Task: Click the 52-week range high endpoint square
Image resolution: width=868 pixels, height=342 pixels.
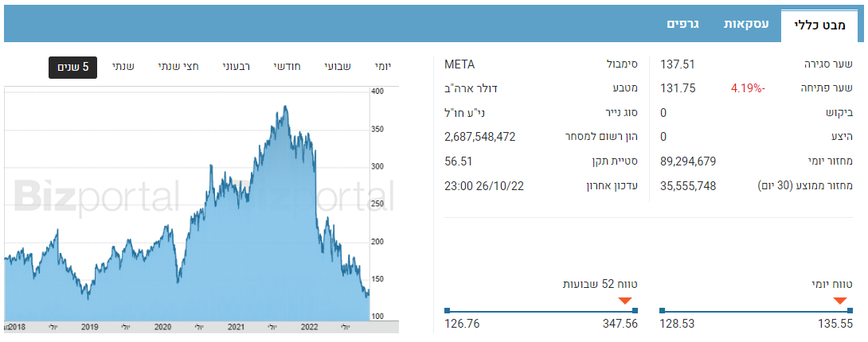Action: 635,310
